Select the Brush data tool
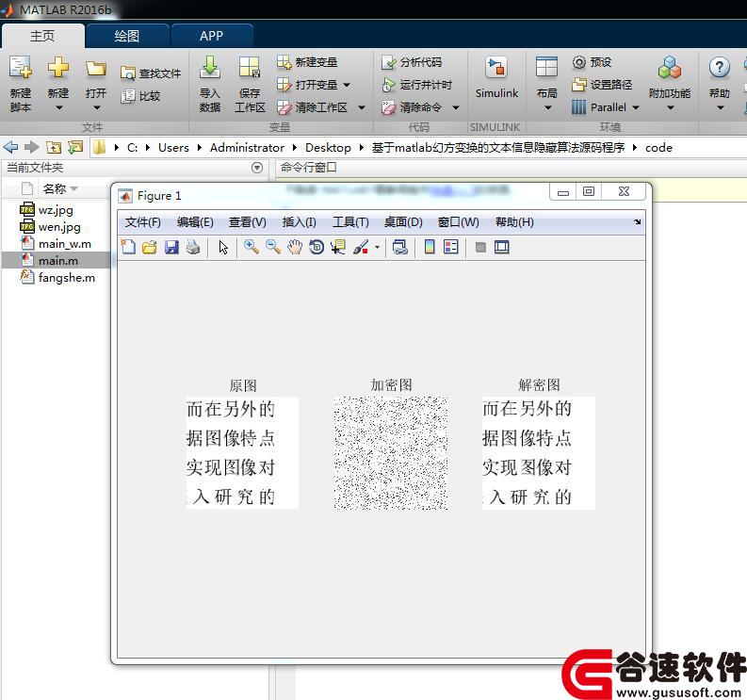The height and width of the screenshot is (700, 747). [361, 247]
